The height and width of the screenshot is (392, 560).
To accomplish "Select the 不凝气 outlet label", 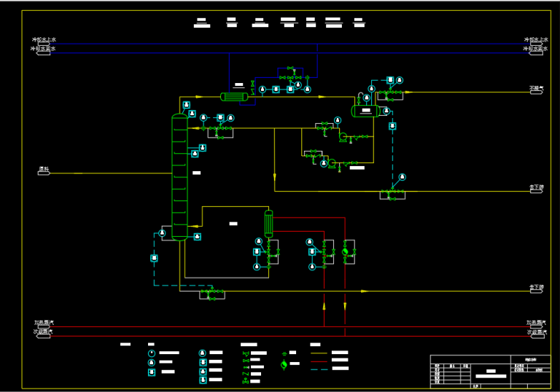I will click(x=537, y=89).
